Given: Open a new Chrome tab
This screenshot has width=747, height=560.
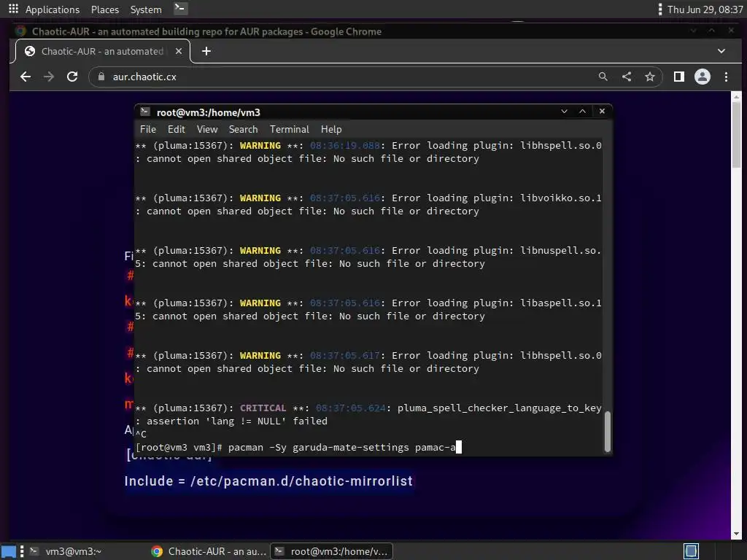Looking at the screenshot, I should 206,51.
